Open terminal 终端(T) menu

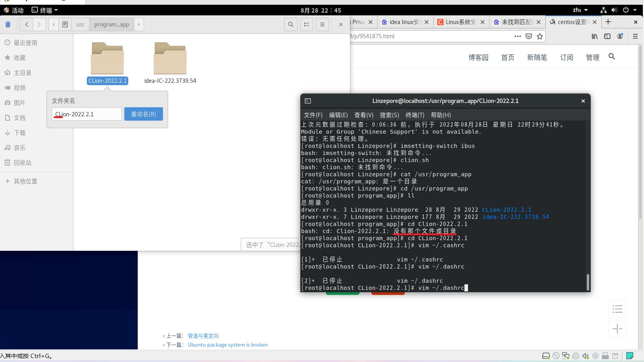coord(415,115)
